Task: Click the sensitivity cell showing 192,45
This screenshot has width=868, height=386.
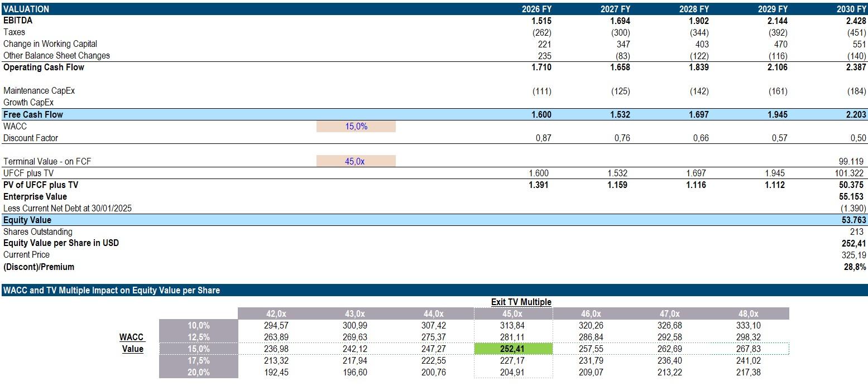Action: (x=276, y=371)
